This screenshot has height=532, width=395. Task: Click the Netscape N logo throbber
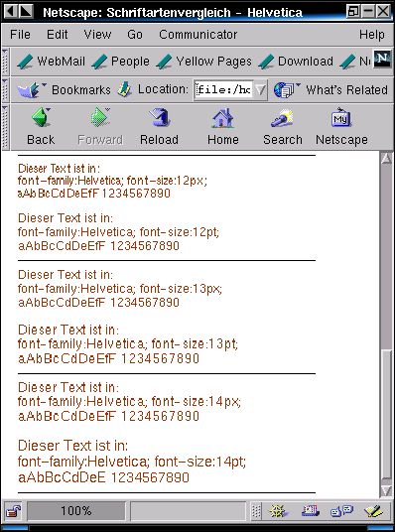tap(383, 59)
